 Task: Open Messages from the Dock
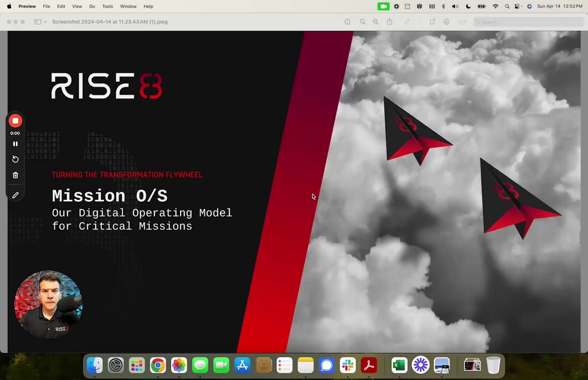(200, 365)
